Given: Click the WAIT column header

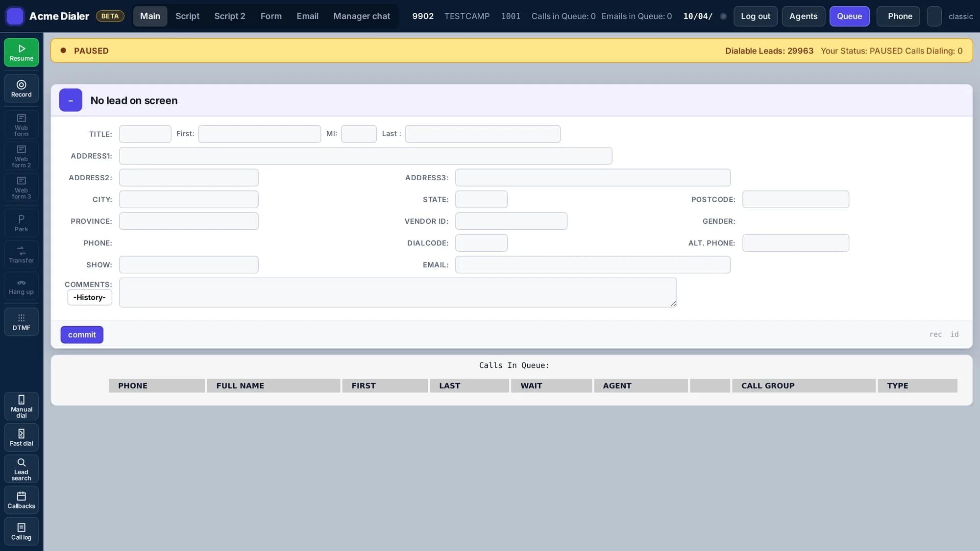Looking at the screenshot, I should coord(551,385).
